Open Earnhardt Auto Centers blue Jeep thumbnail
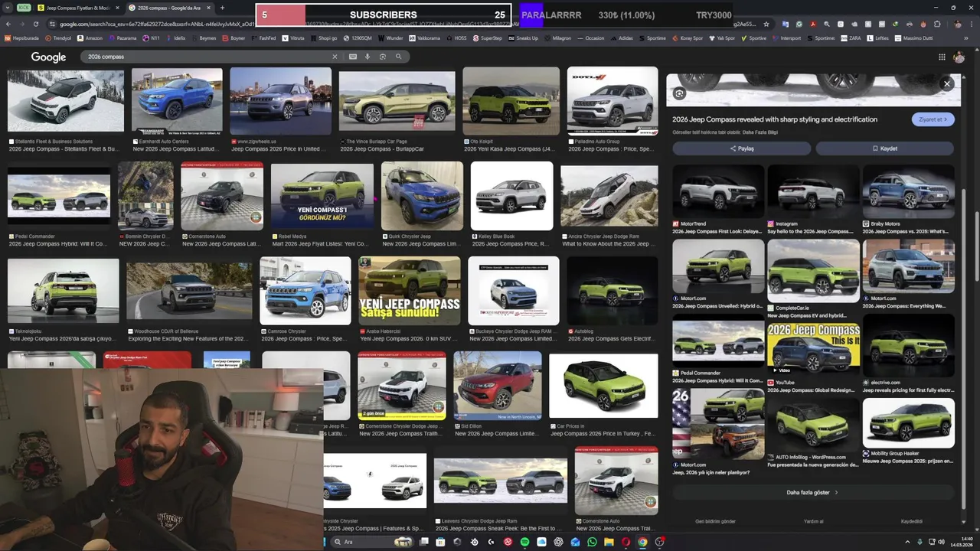This screenshot has height=551, width=980. point(177,101)
